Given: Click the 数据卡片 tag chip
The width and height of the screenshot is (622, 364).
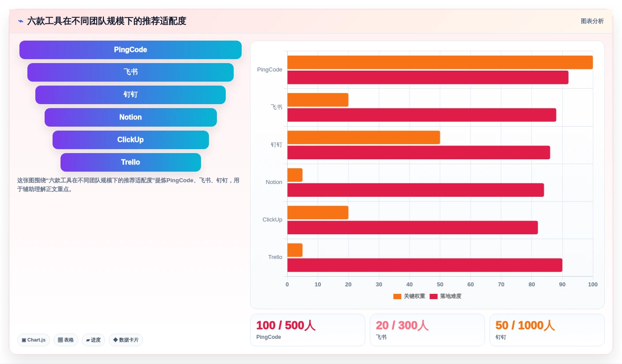Looking at the screenshot, I should tap(126, 340).
